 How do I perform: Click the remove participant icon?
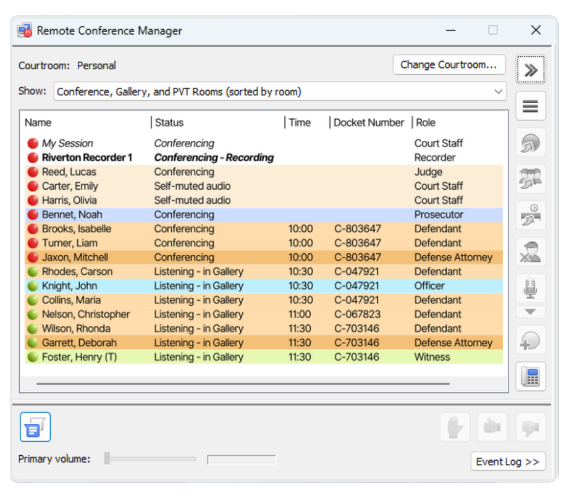(530, 252)
